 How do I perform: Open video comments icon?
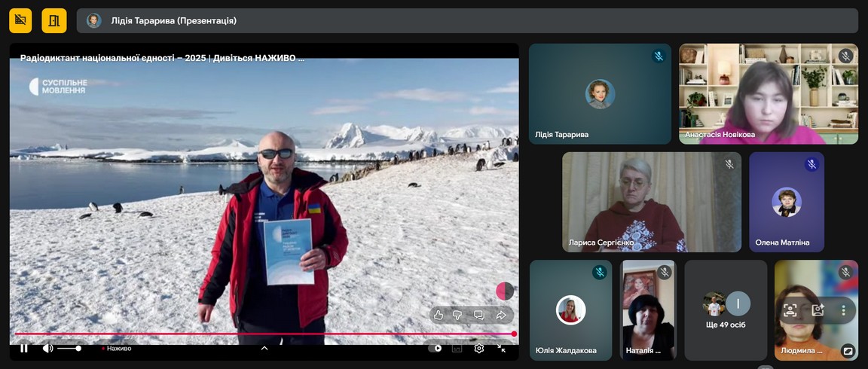[x=478, y=315]
